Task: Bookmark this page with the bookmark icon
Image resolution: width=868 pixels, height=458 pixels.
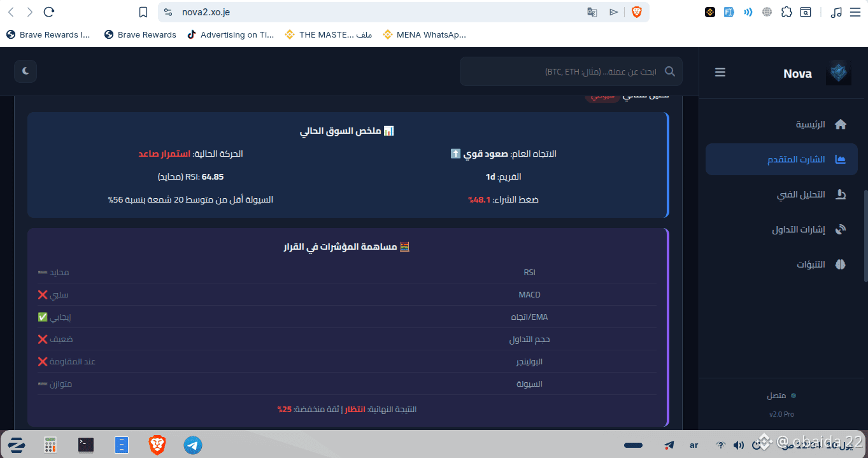Action: pos(143,11)
